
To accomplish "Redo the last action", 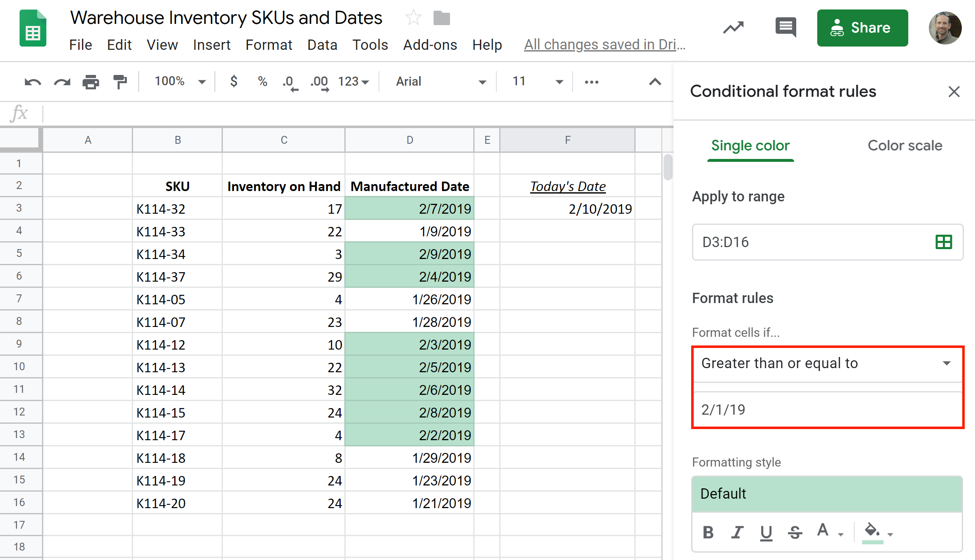I will (x=62, y=82).
